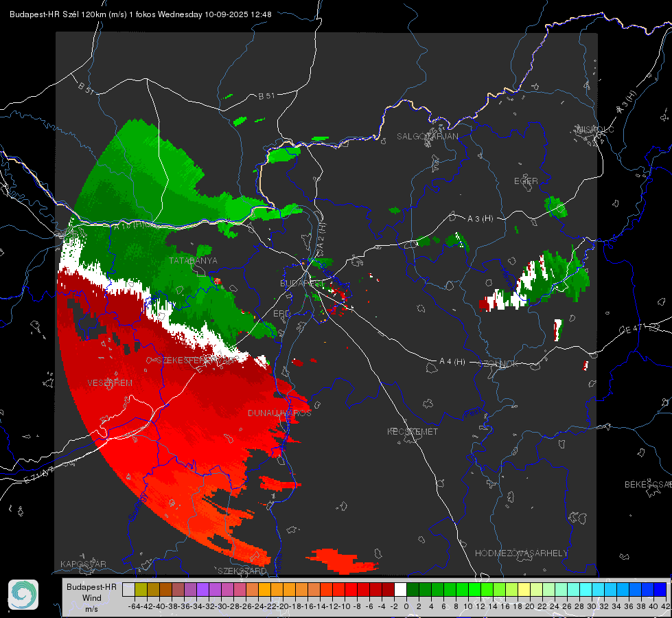Viewport: 672px width, 618px height.
Task: Click the light gray first legend swatch
Action: 128,589
